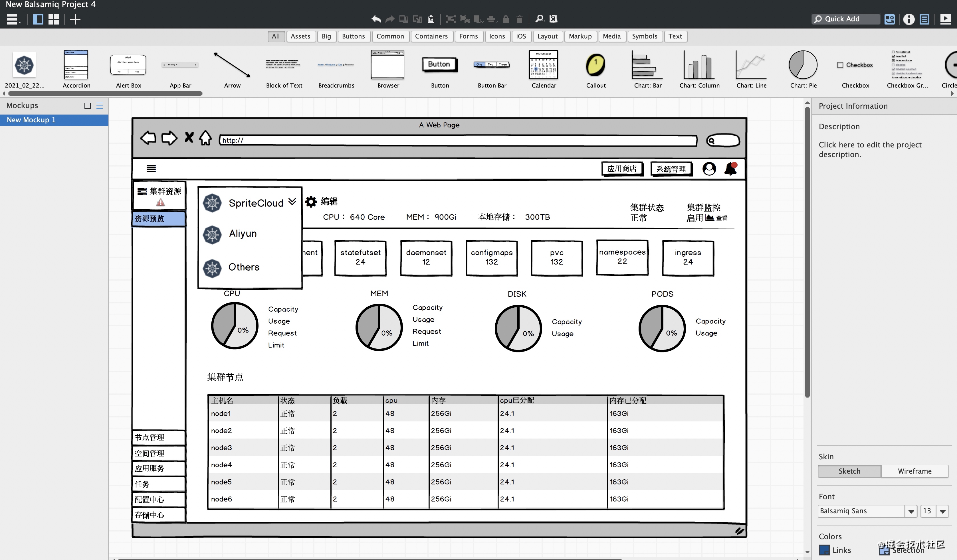Switch to thumbnail grid view icon
This screenshot has width=957, height=560.
click(54, 19)
